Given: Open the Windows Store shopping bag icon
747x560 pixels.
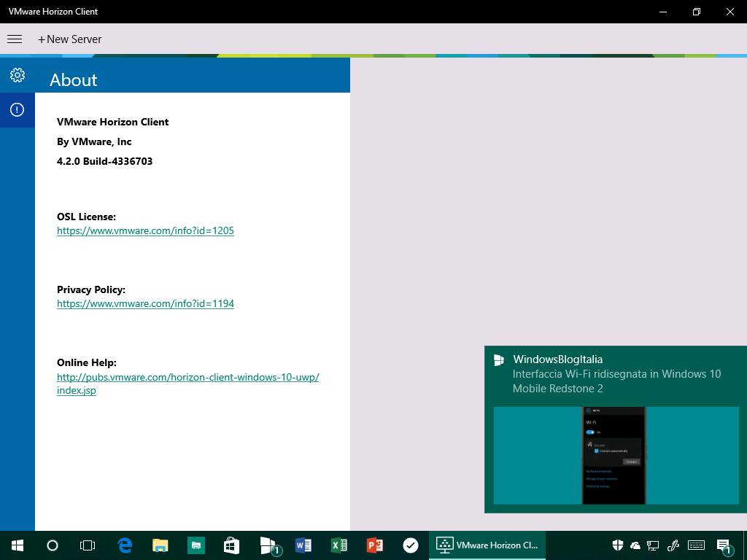Looking at the screenshot, I should pos(231,545).
